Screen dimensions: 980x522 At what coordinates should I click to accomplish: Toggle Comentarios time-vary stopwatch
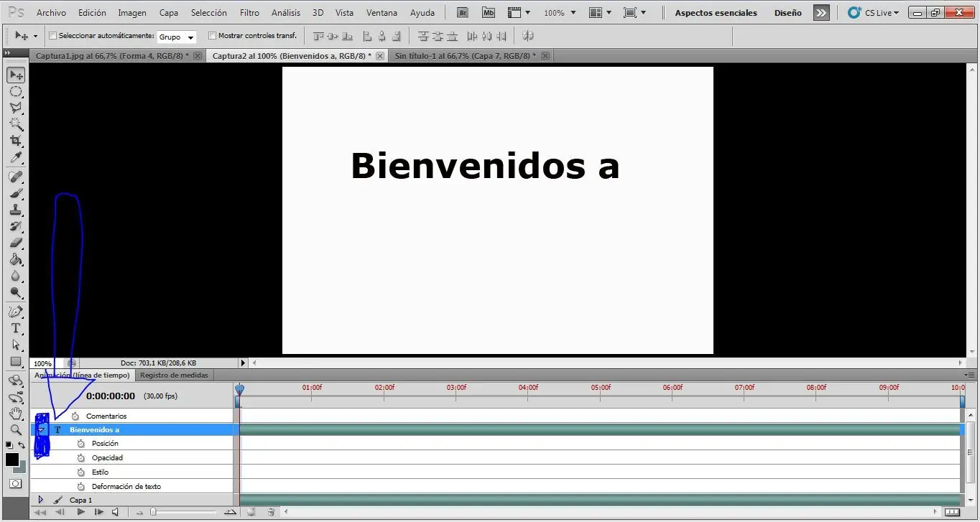click(75, 416)
